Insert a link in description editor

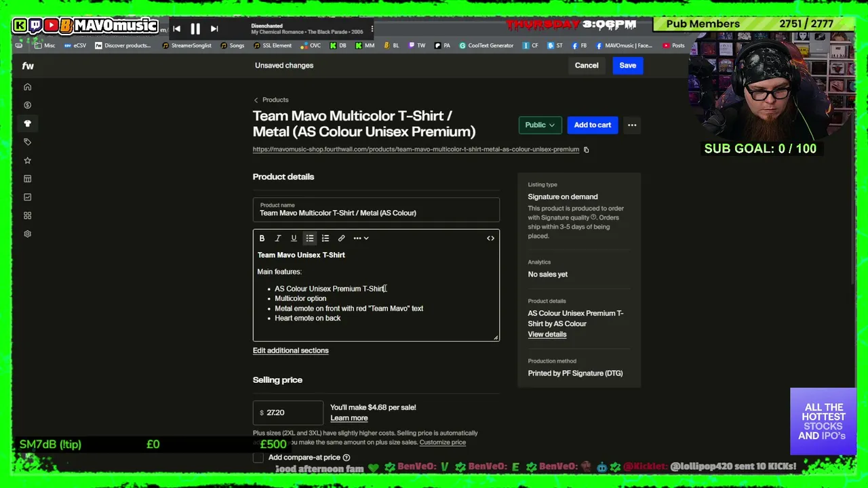tap(342, 238)
